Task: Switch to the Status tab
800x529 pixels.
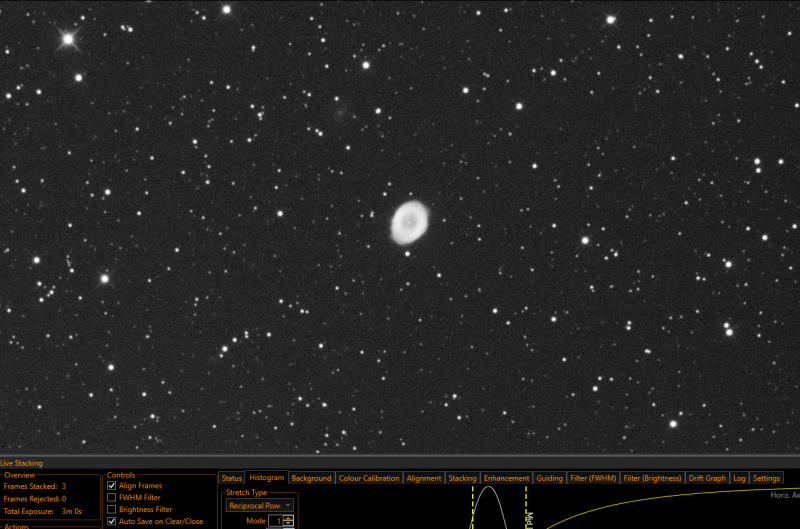Action: click(x=232, y=478)
